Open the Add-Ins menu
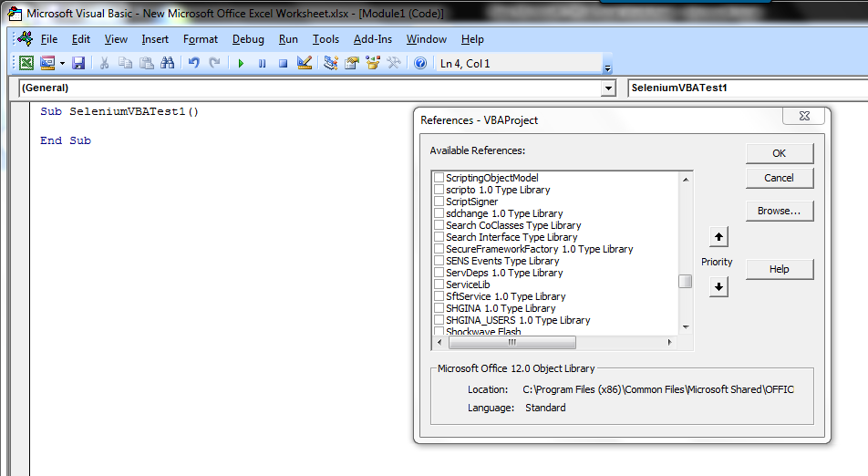The width and height of the screenshot is (868, 476). pyautogui.click(x=373, y=39)
